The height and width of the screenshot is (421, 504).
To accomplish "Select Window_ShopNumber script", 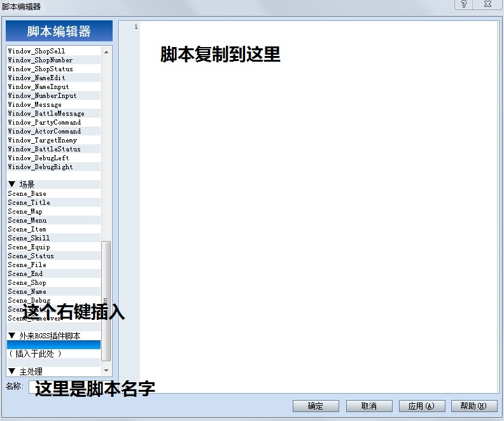I will pos(53,60).
